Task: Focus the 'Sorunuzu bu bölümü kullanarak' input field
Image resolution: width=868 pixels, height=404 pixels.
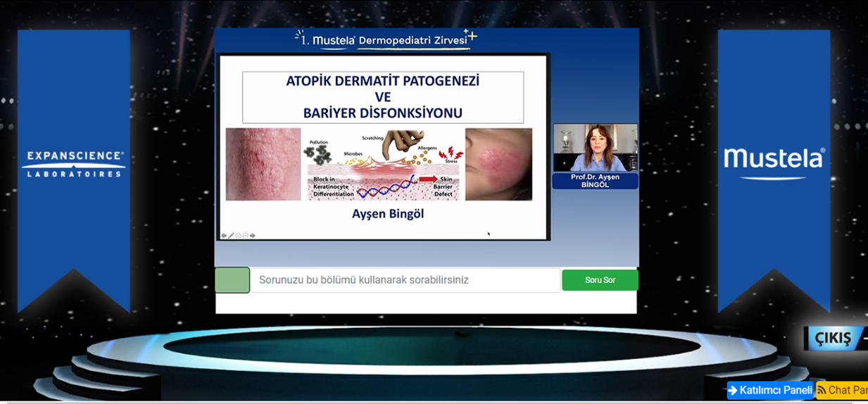Action: pos(405,280)
